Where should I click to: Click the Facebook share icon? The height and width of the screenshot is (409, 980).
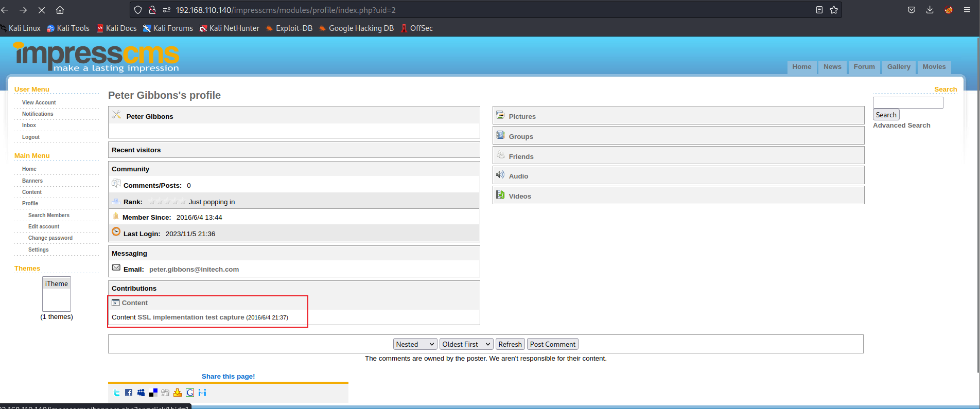point(129,393)
